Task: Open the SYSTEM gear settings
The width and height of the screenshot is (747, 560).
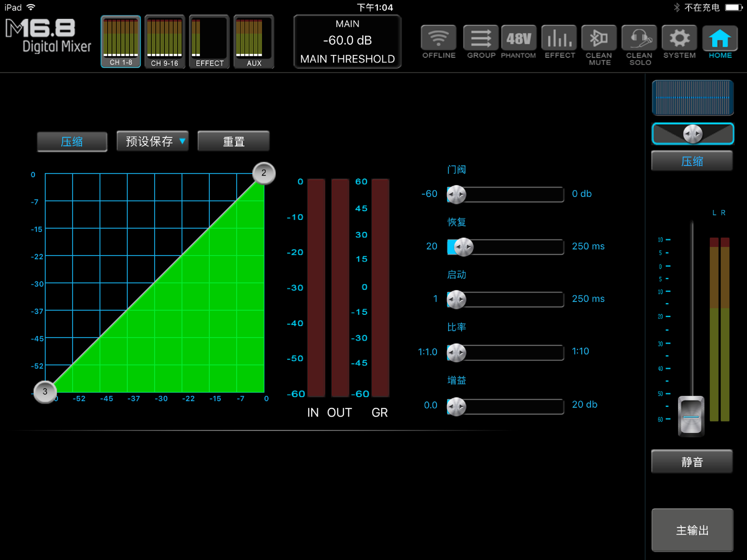Action: coord(679,38)
